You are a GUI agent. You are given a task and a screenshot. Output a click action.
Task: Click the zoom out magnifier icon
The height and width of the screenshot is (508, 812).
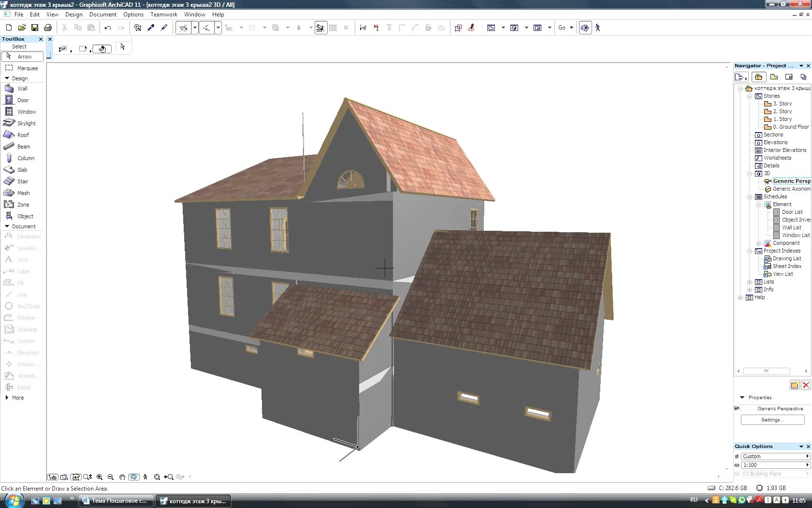[111, 477]
